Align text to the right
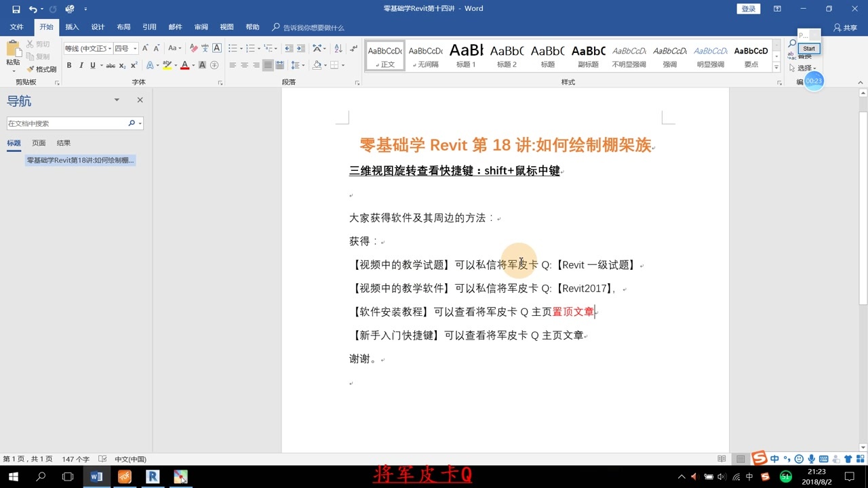Viewport: 868px width, 488px height. [x=256, y=66]
